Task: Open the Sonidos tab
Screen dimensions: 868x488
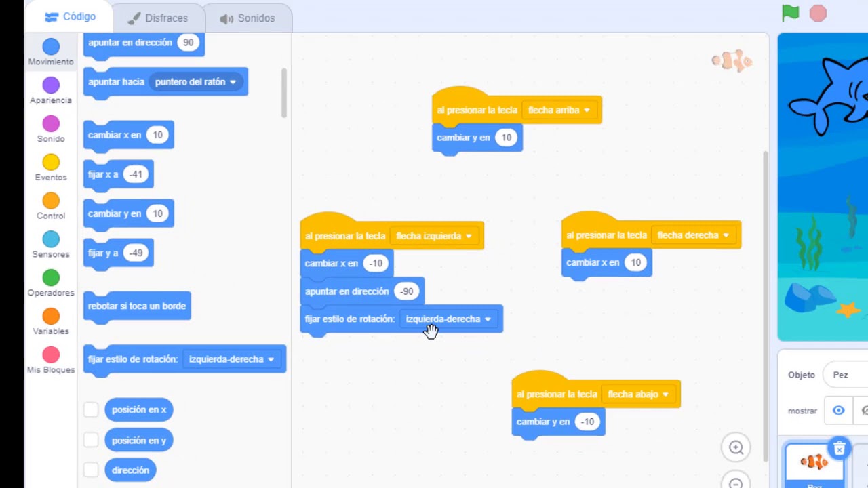Action: point(248,18)
